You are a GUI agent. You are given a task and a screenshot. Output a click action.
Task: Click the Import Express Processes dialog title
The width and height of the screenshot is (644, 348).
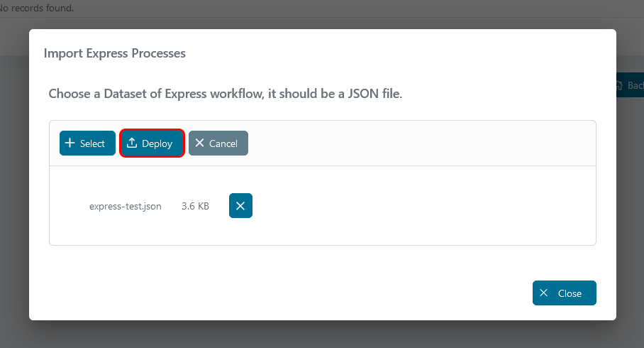coord(115,53)
